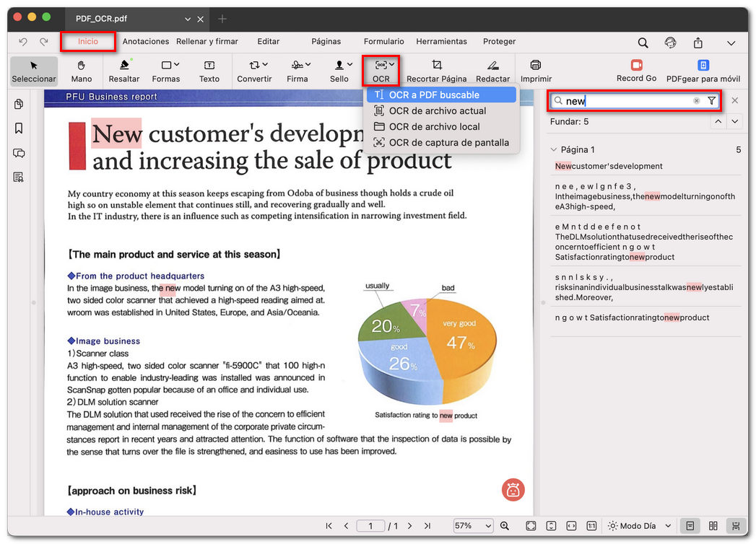Image resolution: width=756 pixels, height=544 pixels.
Task: Switch to single page view mode
Action: (x=690, y=526)
